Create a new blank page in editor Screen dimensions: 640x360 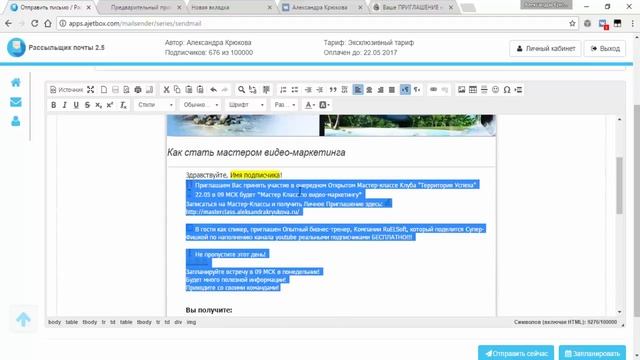pos(104,90)
